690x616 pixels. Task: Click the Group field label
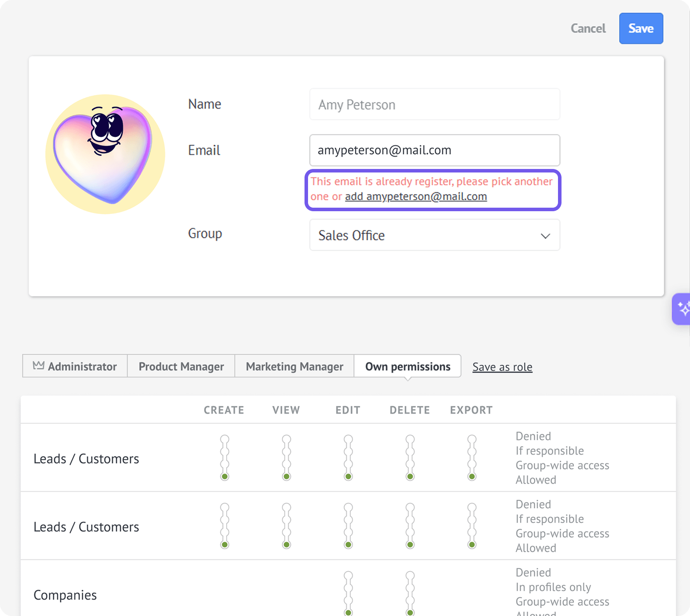[205, 234]
